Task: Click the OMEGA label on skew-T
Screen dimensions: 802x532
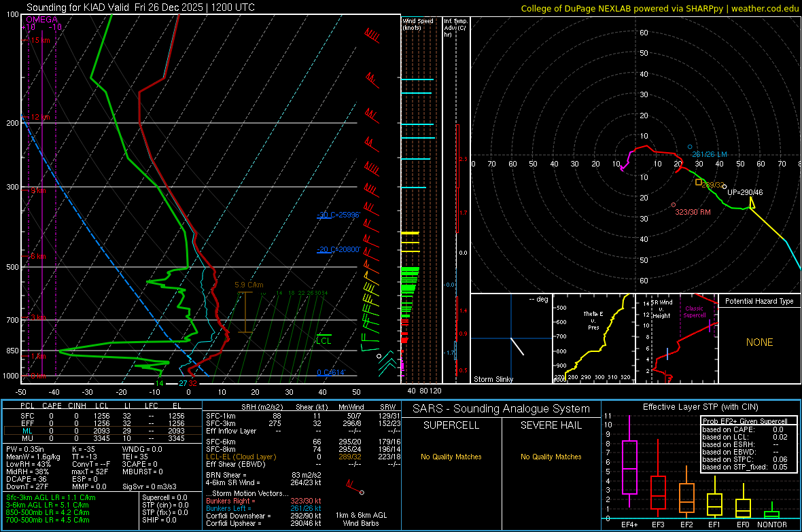Action: (x=41, y=20)
